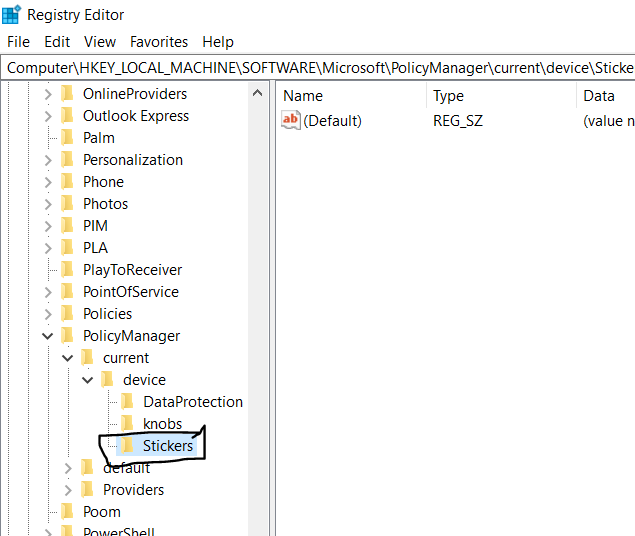Viewport: 635px width, 536px height.
Task: Expand the Providers key node
Action: 67,490
